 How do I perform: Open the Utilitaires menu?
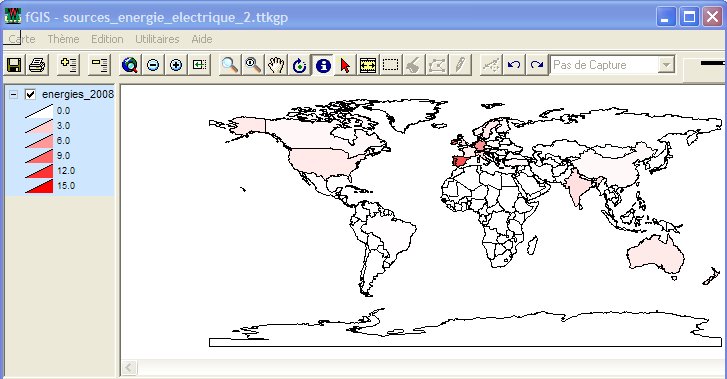point(157,39)
